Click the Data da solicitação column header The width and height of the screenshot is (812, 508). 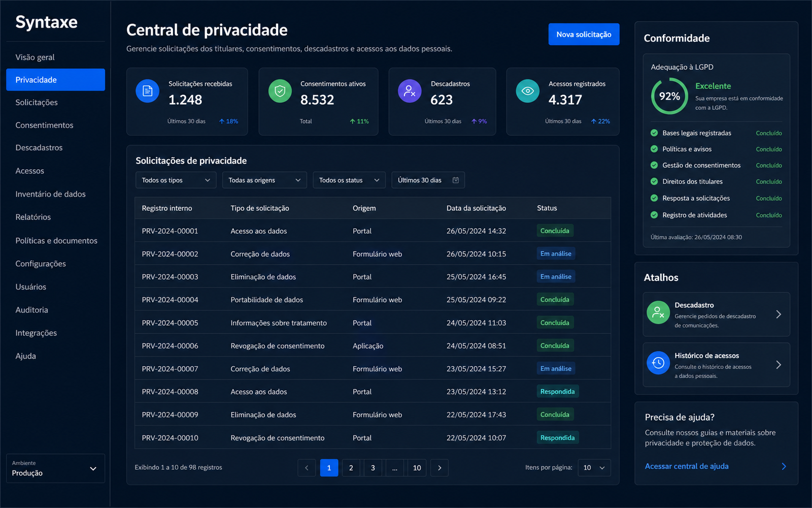tap(476, 208)
